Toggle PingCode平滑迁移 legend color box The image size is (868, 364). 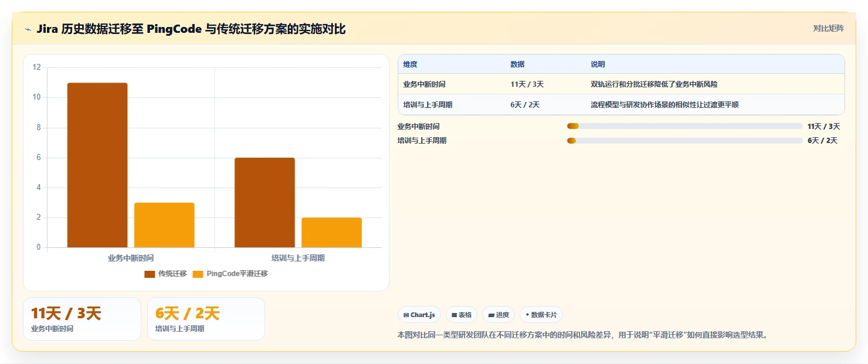point(198,274)
